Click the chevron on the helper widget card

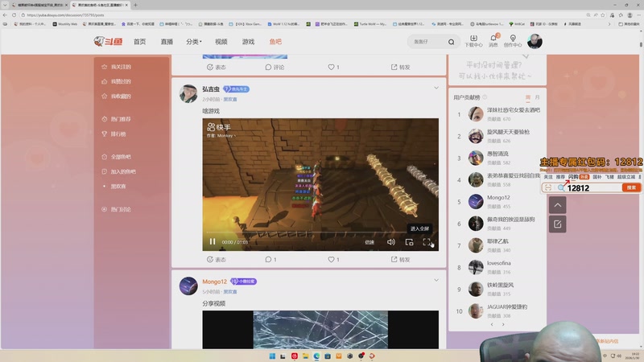coord(526,56)
